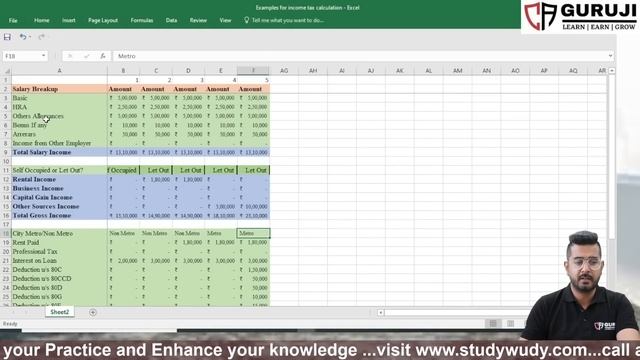This screenshot has height=360, width=640.
Task: Click the lightbulb Tell me icon
Action: click(x=247, y=20)
